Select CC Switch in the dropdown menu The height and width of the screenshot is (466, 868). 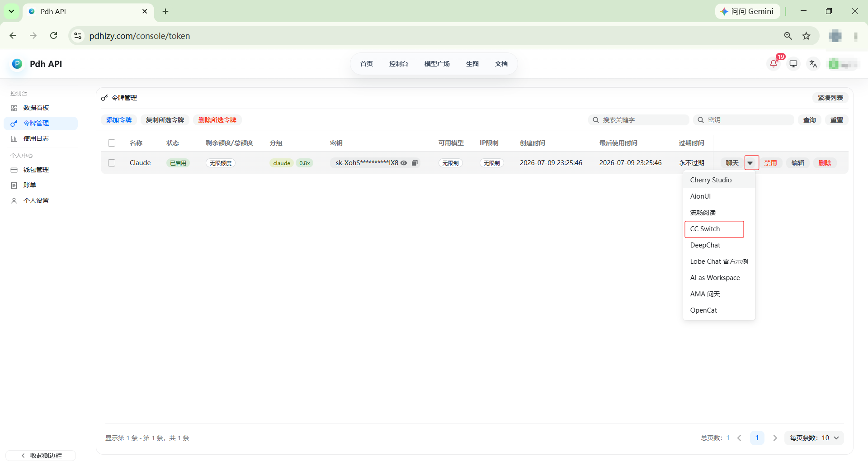719,229
